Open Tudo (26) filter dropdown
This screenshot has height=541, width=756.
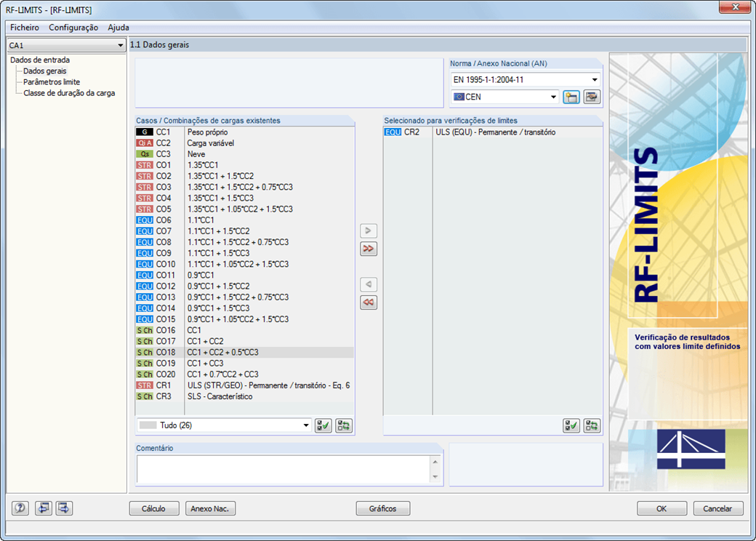224,425
